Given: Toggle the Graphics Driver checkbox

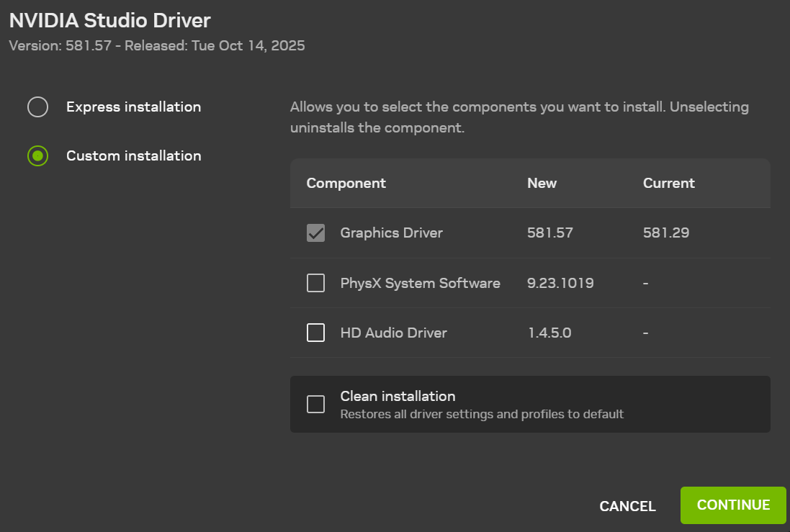Looking at the screenshot, I should click(315, 233).
